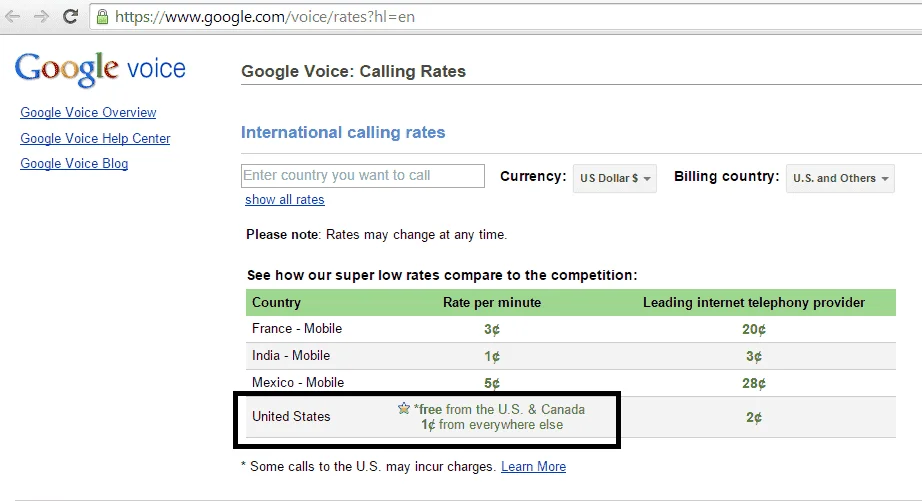Click the 3¢ rate for France
922x501 pixels.
[492, 329]
